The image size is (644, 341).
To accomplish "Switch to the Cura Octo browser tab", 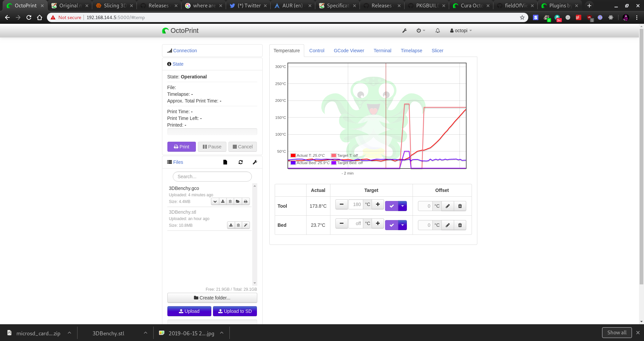I will pyautogui.click(x=471, y=6).
